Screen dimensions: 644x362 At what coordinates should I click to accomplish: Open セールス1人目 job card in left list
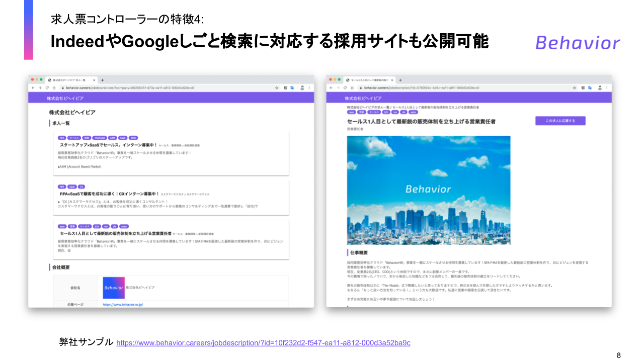(171, 239)
